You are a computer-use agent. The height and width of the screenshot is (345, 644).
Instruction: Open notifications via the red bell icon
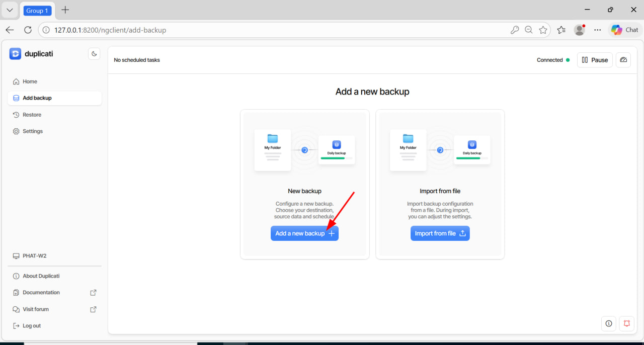tap(626, 323)
